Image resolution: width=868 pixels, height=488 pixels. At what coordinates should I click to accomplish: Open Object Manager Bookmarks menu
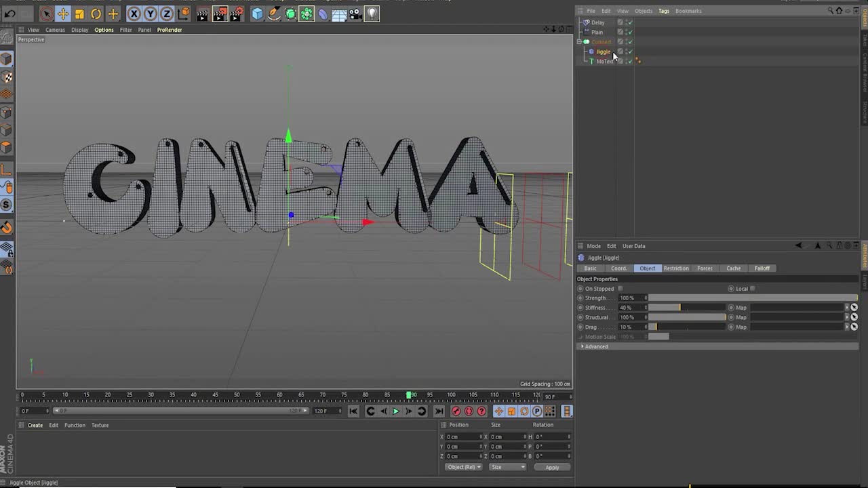[688, 11]
